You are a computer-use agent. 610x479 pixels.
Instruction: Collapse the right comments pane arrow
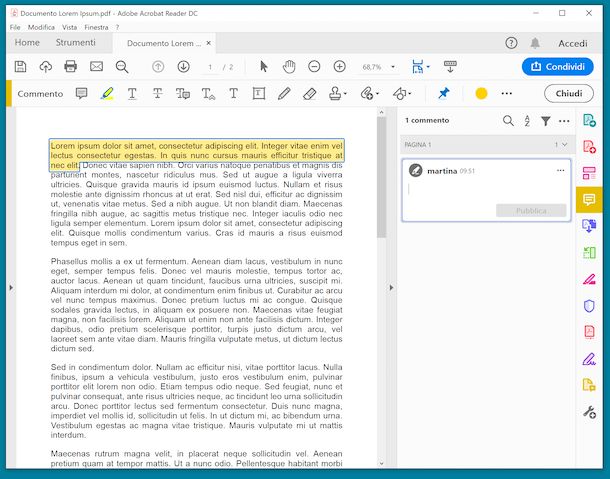391,288
